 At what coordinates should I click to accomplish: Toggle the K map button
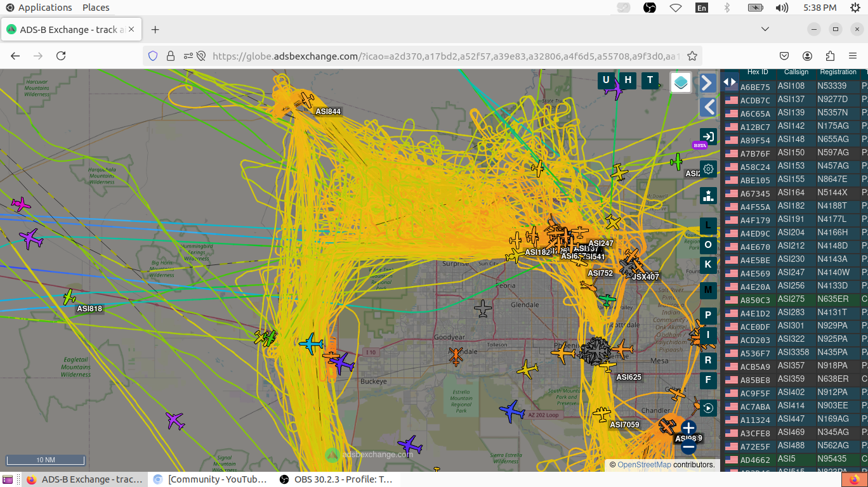pos(708,264)
